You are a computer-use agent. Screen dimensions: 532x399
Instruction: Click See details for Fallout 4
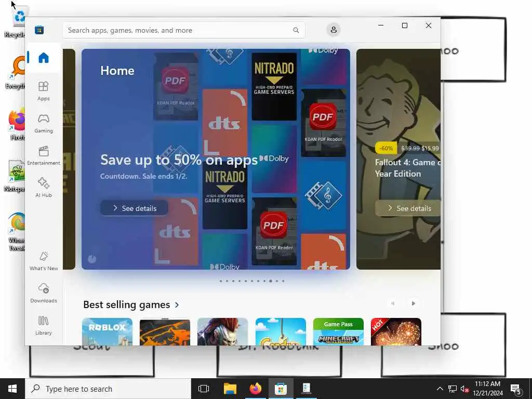point(408,208)
